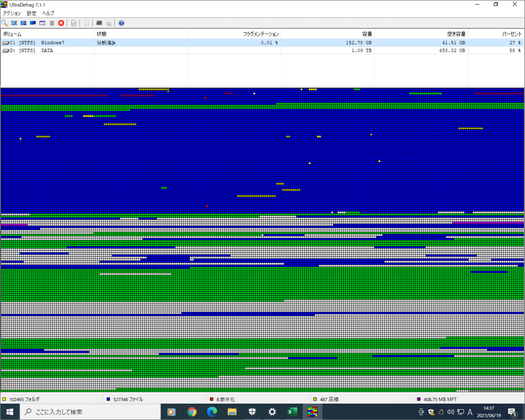525x420 pixels.
Task: Open help with the blue question mark icon
Action: pos(121,23)
